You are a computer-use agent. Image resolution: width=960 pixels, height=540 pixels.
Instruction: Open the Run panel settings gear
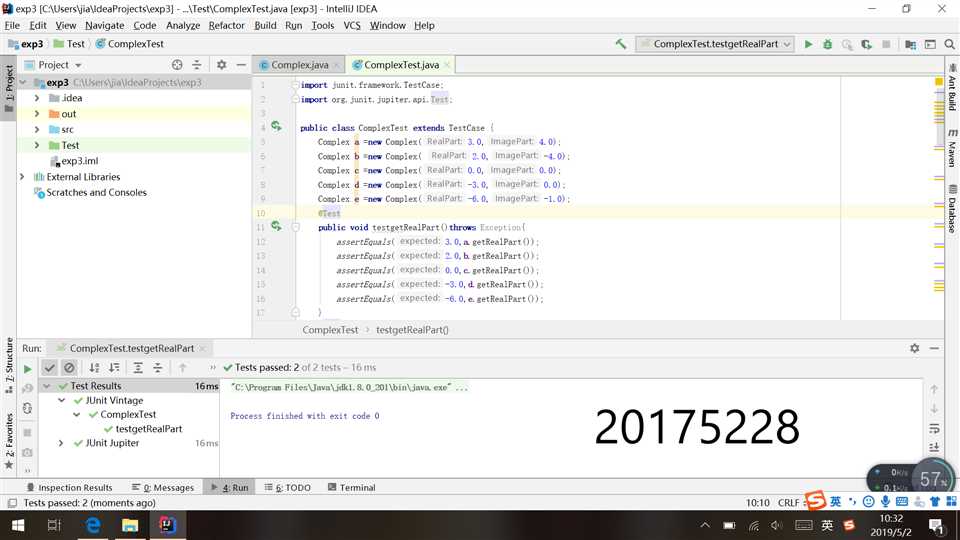point(915,348)
